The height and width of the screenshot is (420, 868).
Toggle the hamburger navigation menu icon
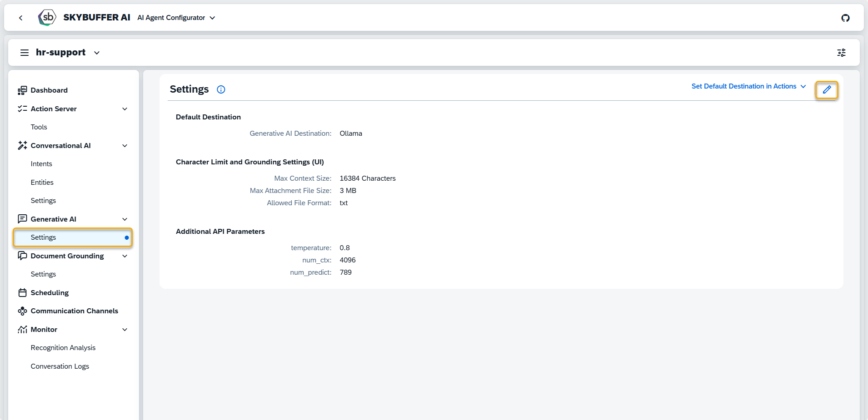coord(25,53)
